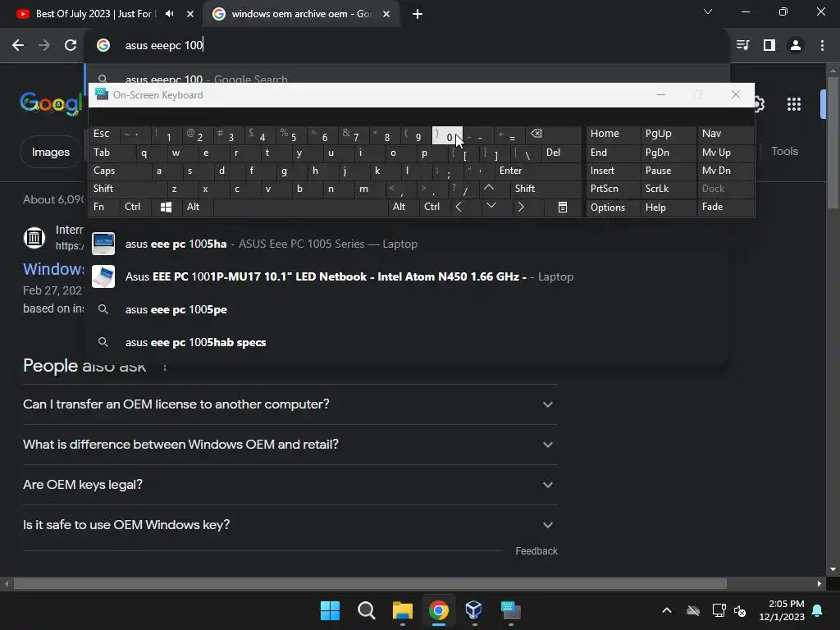The width and height of the screenshot is (840, 630).
Task: Click the context menu key on keyboard
Action: click(x=563, y=207)
